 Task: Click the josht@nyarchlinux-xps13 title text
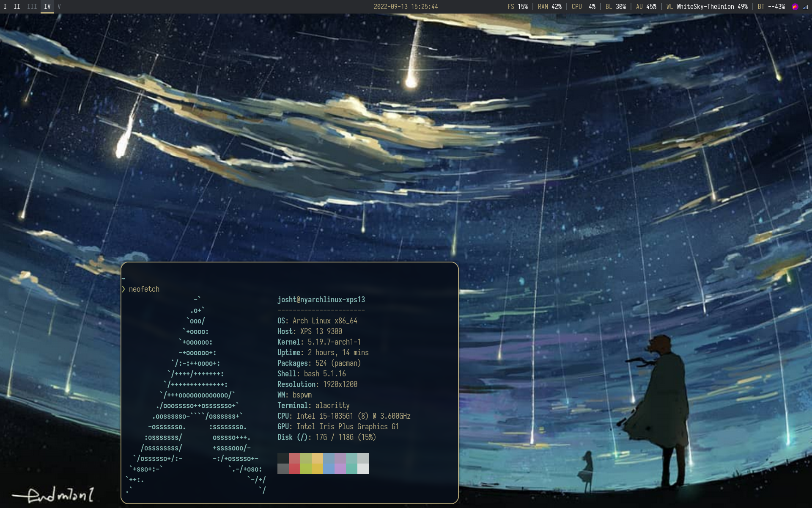pos(321,300)
